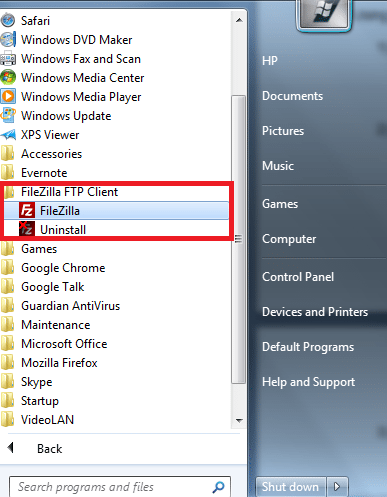Click the Skype folder icon
387x497 pixels.
[8, 382]
